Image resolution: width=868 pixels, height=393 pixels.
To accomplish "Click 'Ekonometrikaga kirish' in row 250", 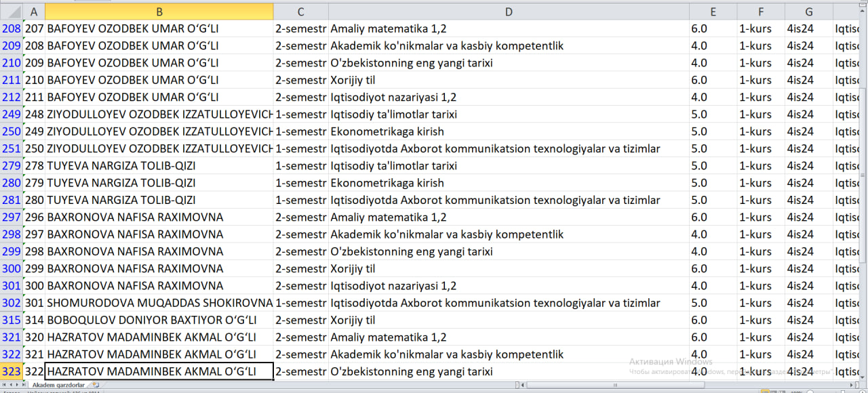I will click(509, 131).
